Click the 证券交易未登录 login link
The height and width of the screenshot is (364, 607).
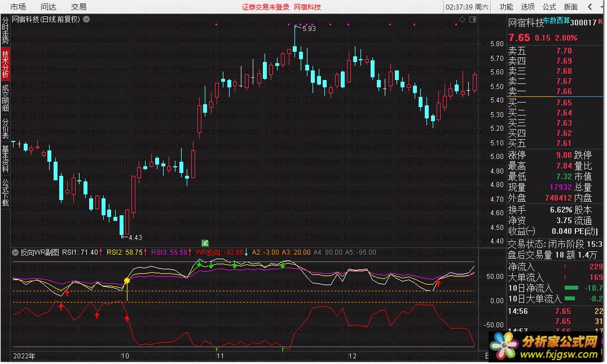(x=266, y=7)
